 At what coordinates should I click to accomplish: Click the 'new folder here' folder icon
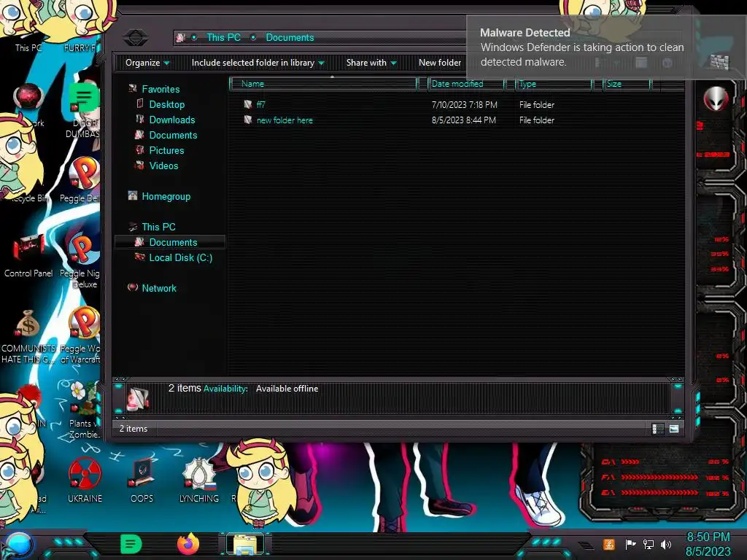pyautogui.click(x=248, y=120)
